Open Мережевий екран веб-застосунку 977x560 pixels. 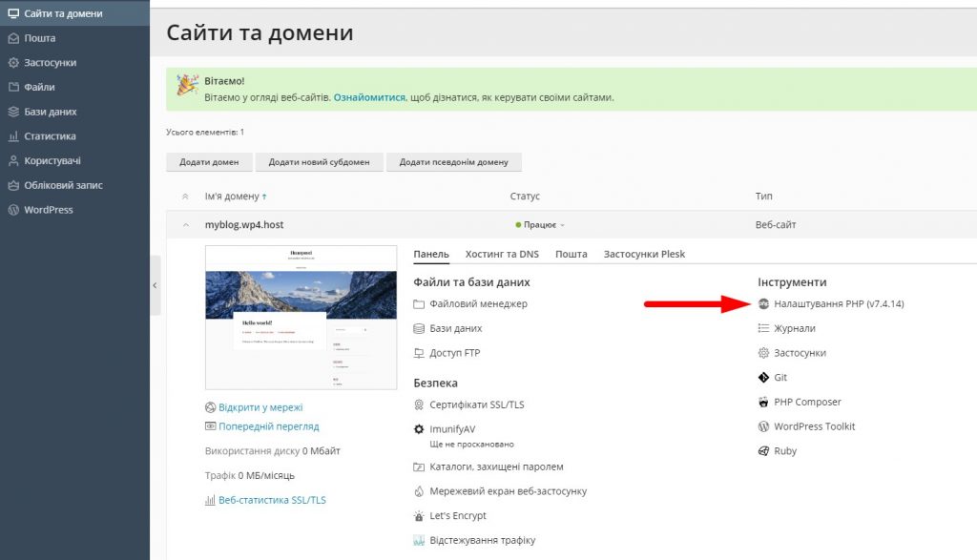[509, 491]
